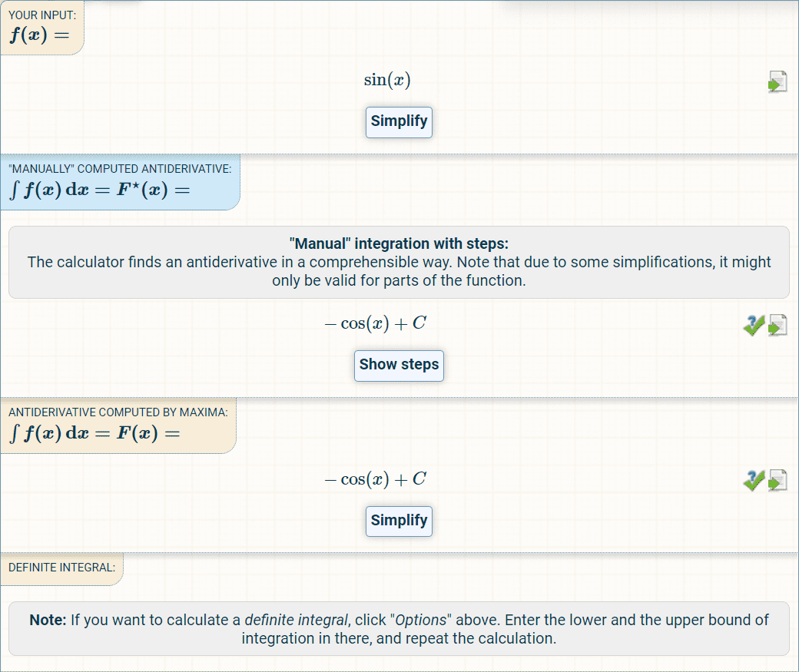Click the DEFINITE INTEGRAL section label
Image resolution: width=799 pixels, height=672 pixels.
pos(61,568)
